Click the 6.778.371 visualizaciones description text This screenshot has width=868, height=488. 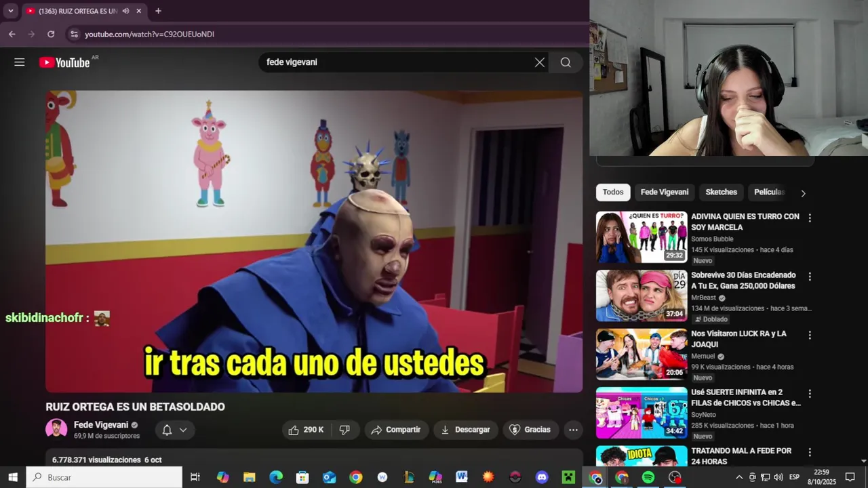(x=96, y=460)
